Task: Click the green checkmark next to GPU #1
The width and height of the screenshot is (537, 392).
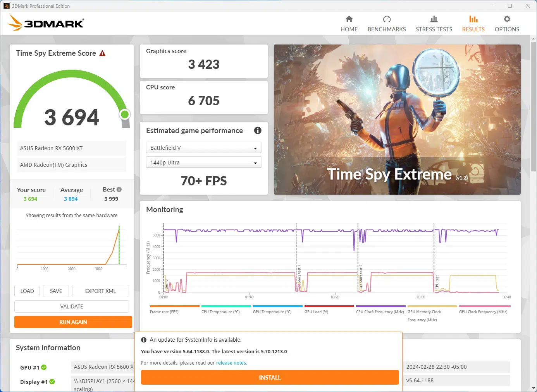Action: (x=44, y=367)
